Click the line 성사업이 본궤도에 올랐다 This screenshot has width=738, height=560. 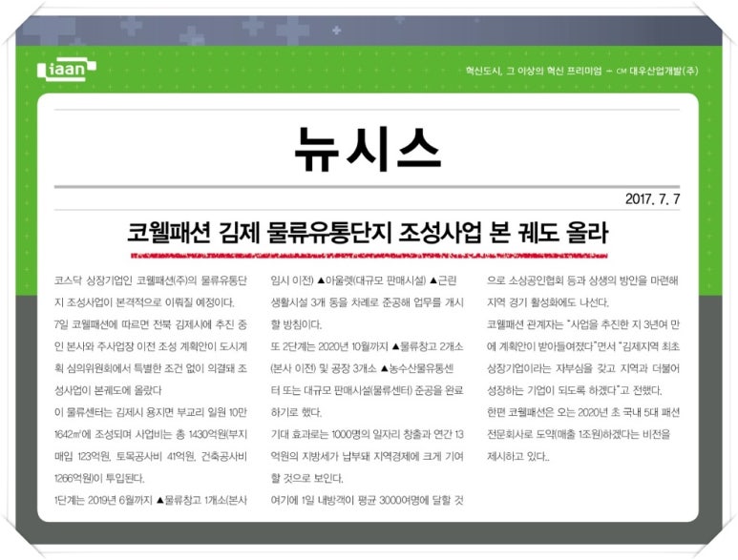[x=108, y=390]
